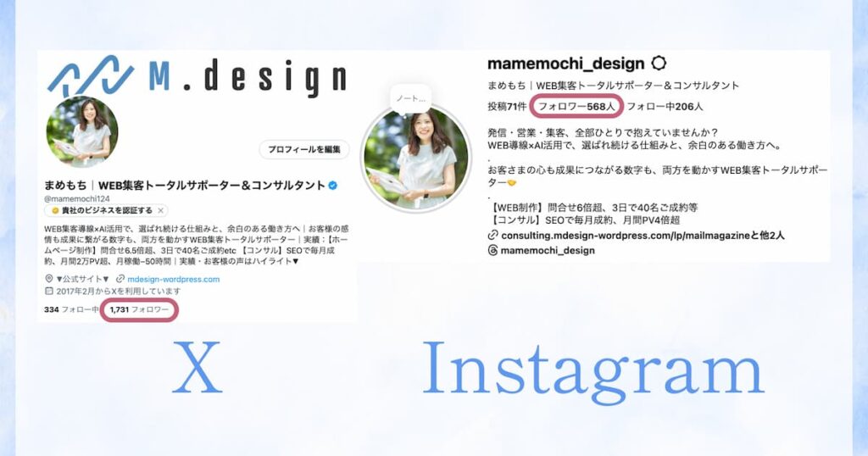Open the mdesign-wordpress.com link
Screen dimensions: 868x456
(173, 279)
